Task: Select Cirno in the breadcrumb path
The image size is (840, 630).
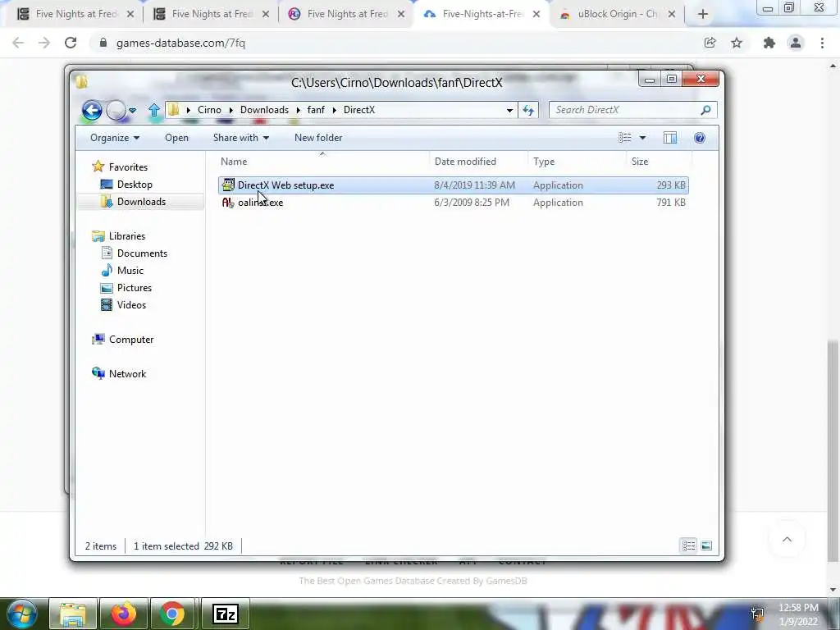Action: point(209,110)
